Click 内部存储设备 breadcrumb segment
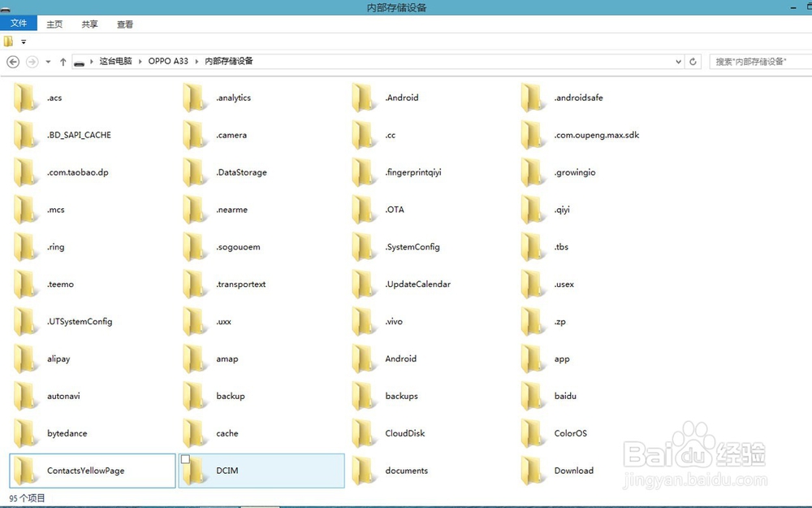This screenshot has width=812, height=508. [229, 61]
